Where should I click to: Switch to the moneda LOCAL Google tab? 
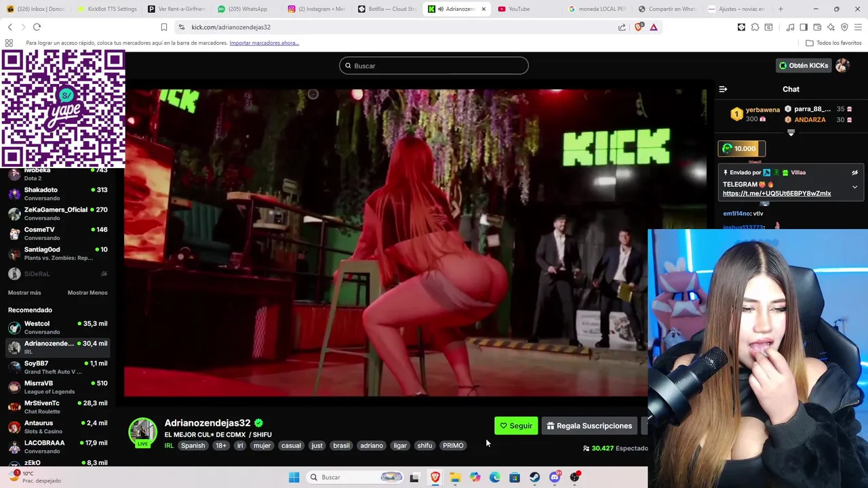click(598, 9)
